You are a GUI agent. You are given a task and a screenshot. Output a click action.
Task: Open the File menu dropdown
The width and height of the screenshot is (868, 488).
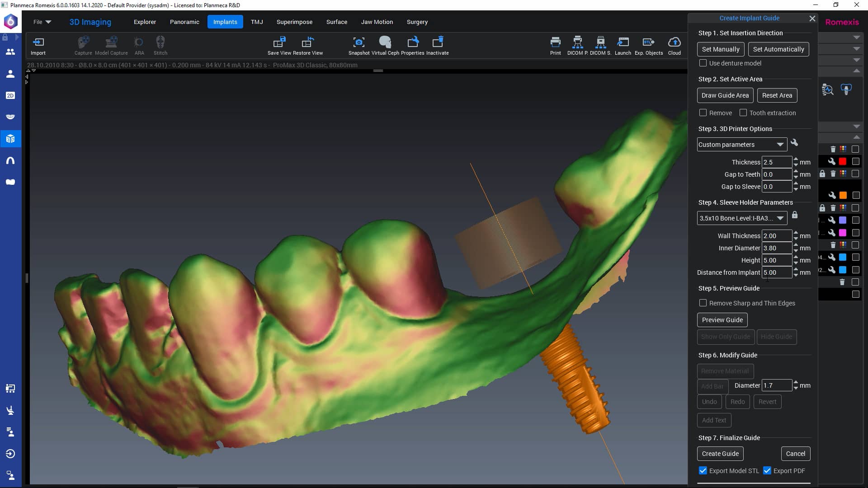point(42,22)
